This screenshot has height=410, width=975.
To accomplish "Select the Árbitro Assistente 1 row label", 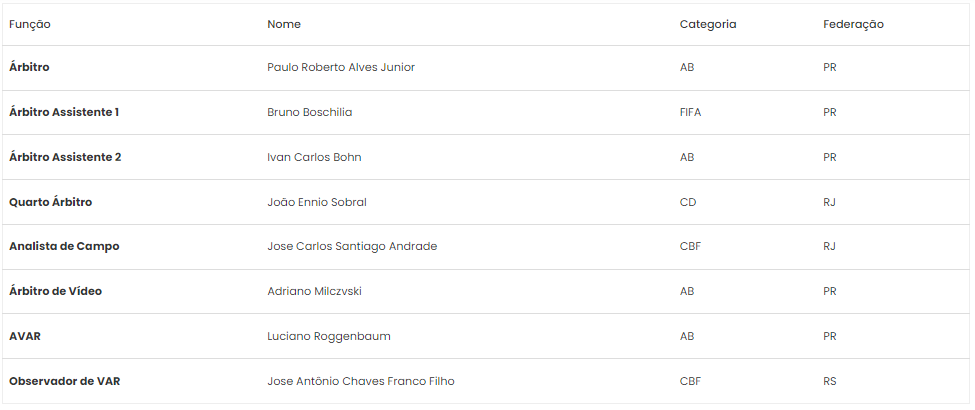I will click(x=64, y=112).
